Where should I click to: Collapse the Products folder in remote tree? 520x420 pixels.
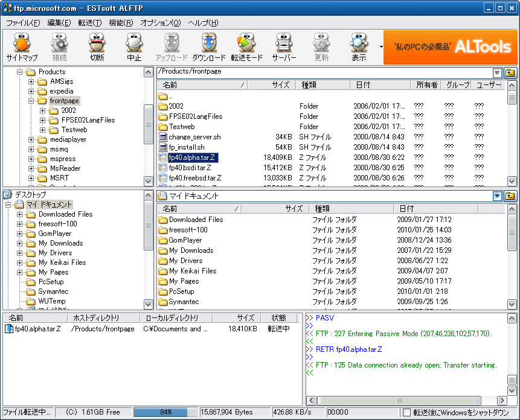click(19, 72)
